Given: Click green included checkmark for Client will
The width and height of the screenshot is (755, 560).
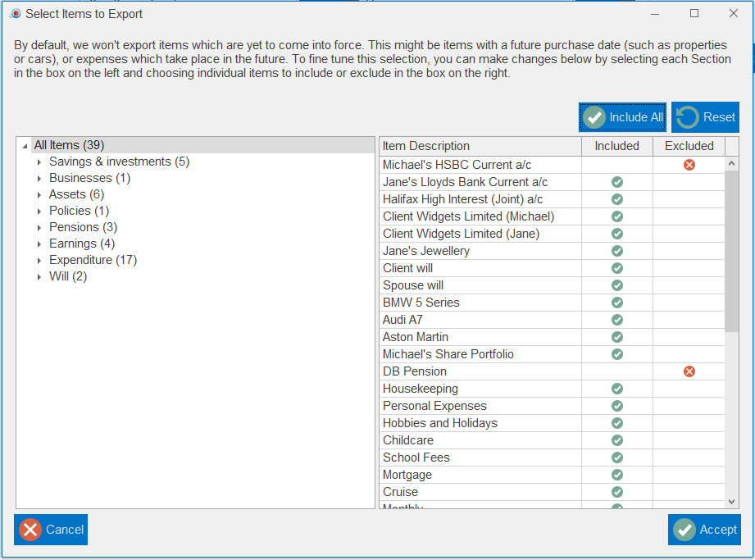Looking at the screenshot, I should pyautogui.click(x=616, y=268).
